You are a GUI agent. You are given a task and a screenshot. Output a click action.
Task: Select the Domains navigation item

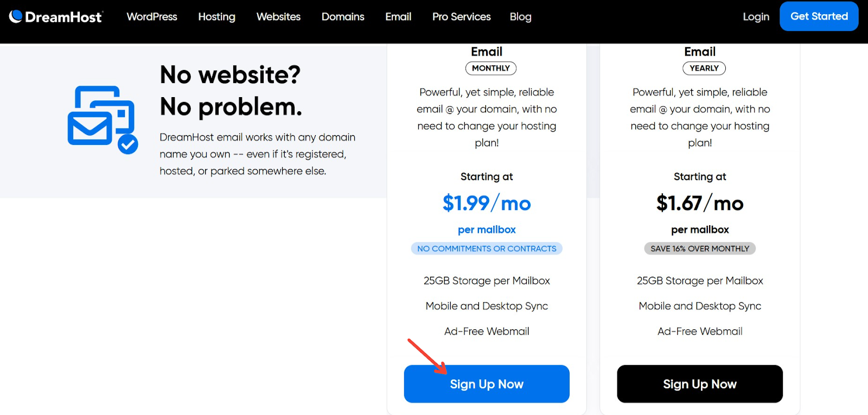pos(342,17)
